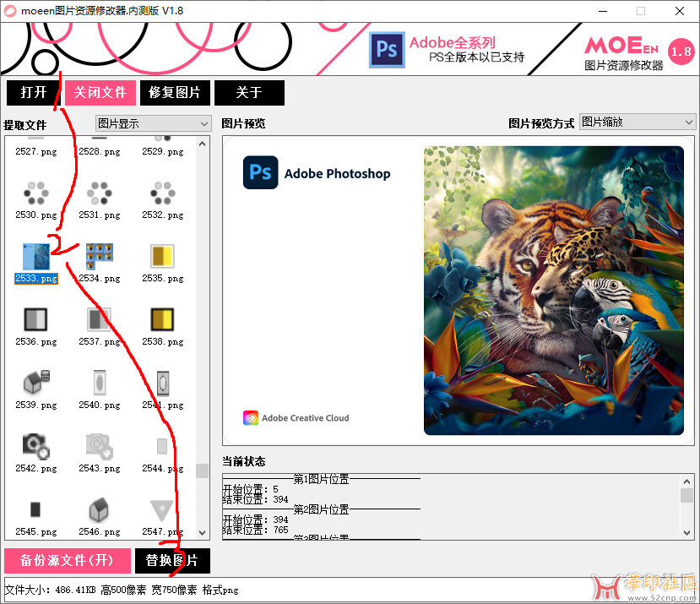Close the moeen window
This screenshot has width=700, height=604.
tap(680, 11)
